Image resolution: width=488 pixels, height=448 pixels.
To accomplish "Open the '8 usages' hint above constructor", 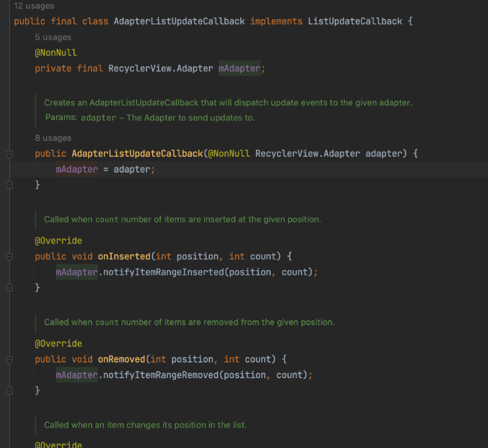I will 53,138.
